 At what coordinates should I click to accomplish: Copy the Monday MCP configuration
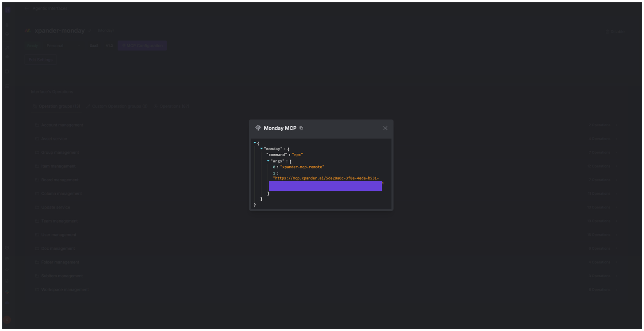point(301,128)
